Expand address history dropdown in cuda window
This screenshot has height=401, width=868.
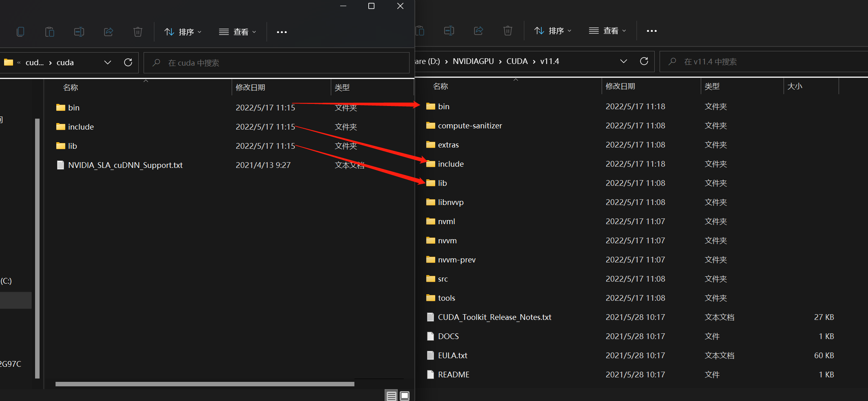(108, 62)
